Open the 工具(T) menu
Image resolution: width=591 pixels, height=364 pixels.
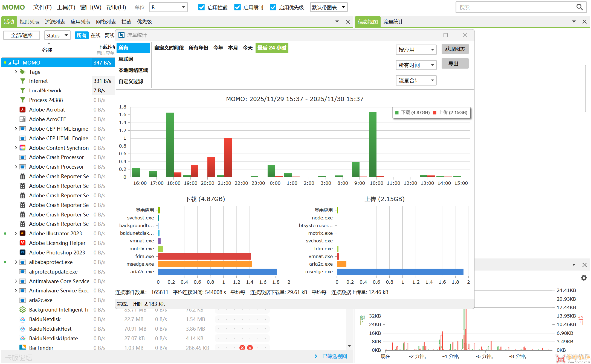[66, 7]
